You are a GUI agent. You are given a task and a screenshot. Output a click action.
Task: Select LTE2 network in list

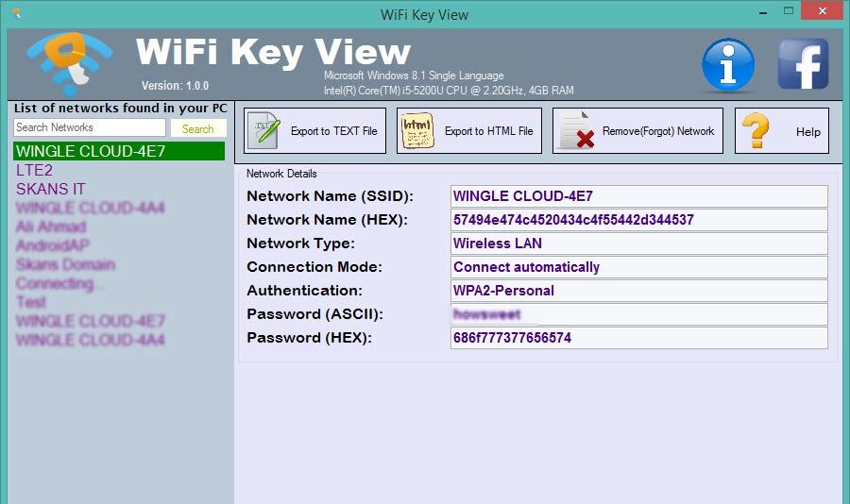click(34, 170)
